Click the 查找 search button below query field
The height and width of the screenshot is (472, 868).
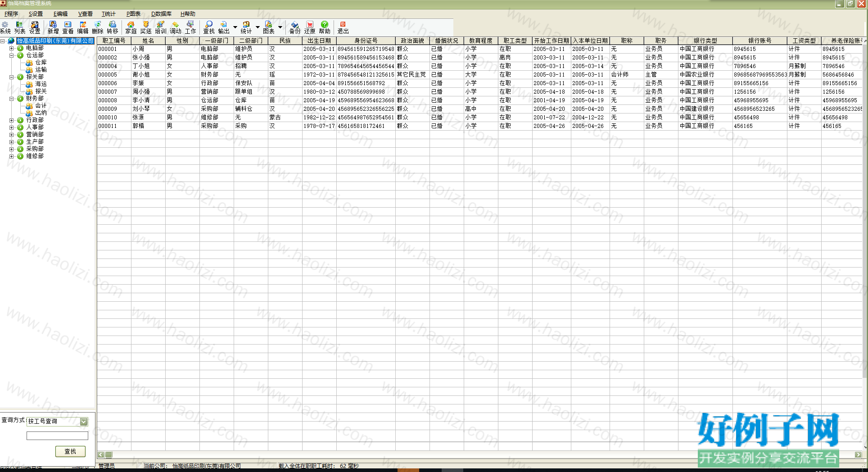pyautogui.click(x=70, y=451)
